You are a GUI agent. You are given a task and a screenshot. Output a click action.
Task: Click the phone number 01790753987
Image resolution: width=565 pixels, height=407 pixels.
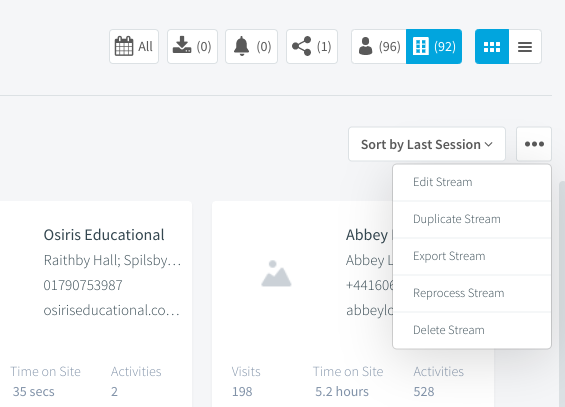coord(83,285)
